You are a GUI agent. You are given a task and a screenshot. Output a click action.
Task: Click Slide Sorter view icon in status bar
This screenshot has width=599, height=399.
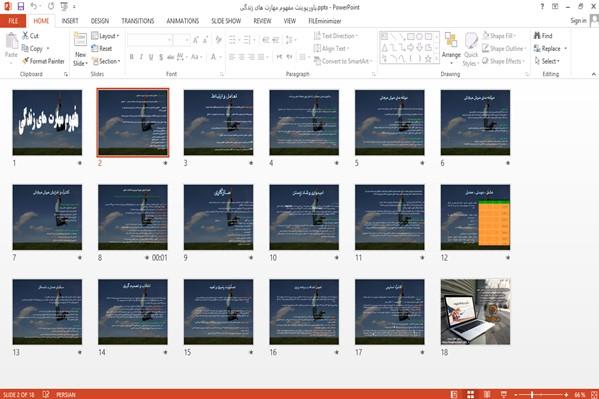pos(470,394)
